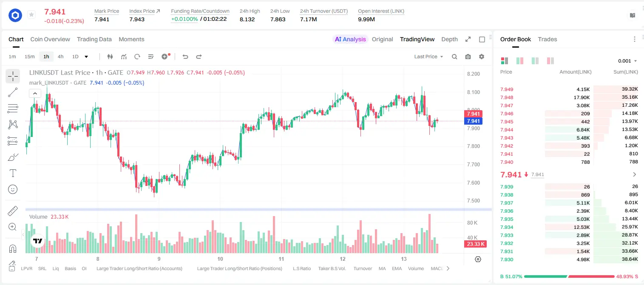Select the trend line drawing tool
The width and height of the screenshot is (644, 285).
pyautogui.click(x=13, y=92)
